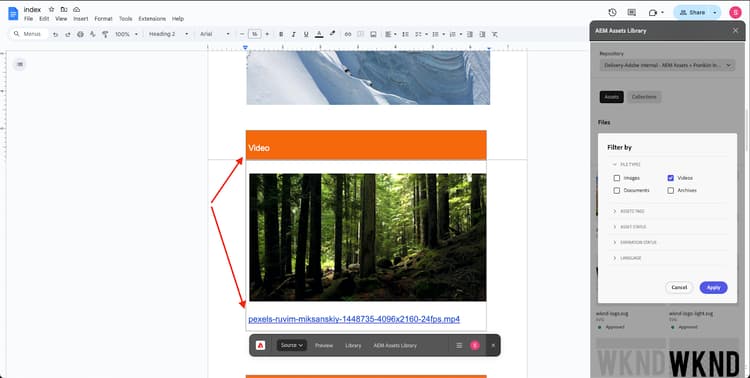Select the Paint format tool
Viewport: 750px width, 378px height.
pos(105,34)
